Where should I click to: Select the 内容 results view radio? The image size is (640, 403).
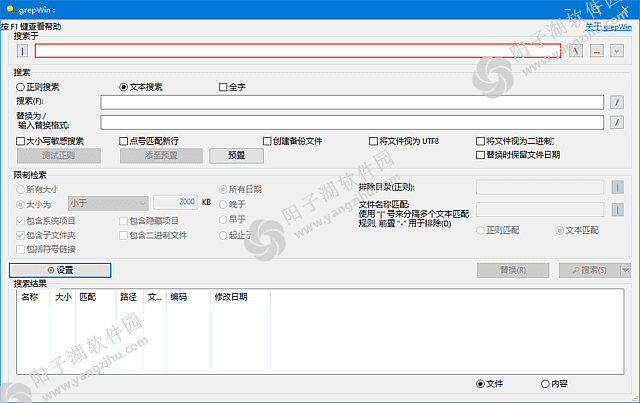554,384
